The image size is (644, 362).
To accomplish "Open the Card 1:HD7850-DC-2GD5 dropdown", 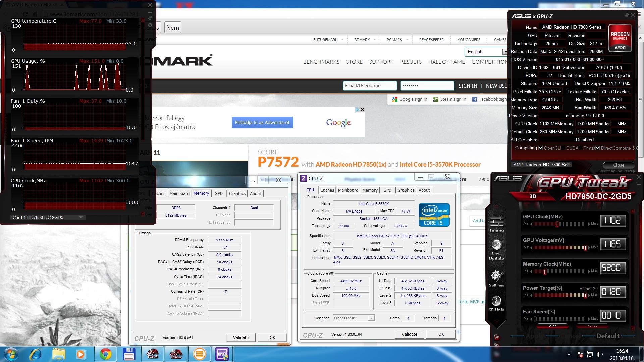I will point(48,217).
